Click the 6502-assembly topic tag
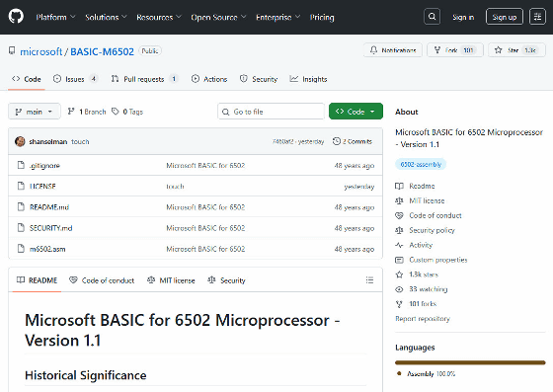553x392 pixels. [x=421, y=164]
